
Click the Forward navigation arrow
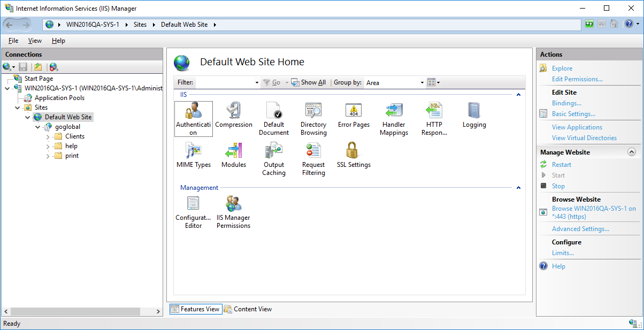25,25
